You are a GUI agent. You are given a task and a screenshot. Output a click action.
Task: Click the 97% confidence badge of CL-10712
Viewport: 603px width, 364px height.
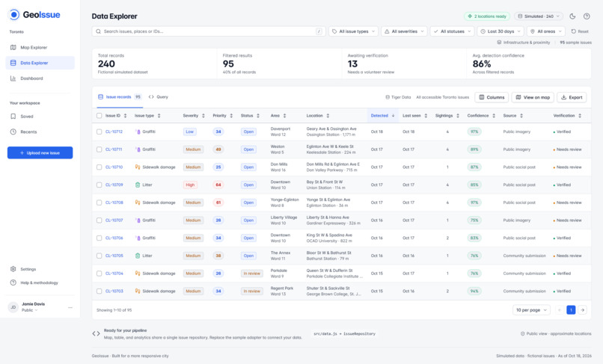coord(474,132)
